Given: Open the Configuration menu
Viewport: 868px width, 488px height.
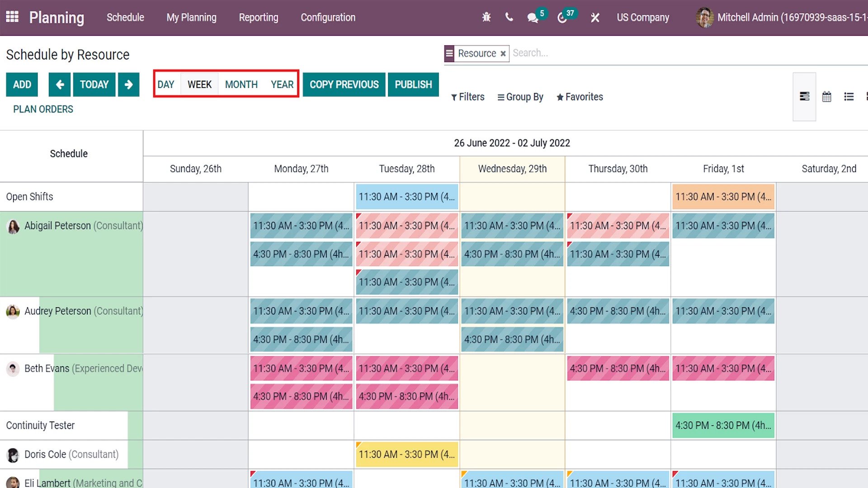Looking at the screenshot, I should pyautogui.click(x=328, y=18).
